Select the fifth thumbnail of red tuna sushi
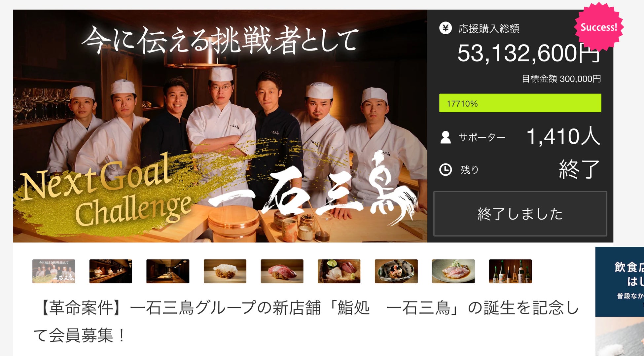 [282, 271]
